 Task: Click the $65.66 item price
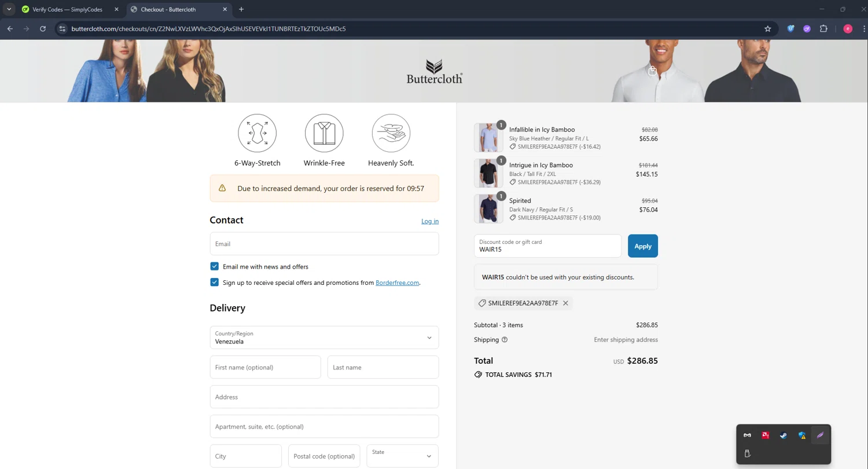pyautogui.click(x=649, y=139)
